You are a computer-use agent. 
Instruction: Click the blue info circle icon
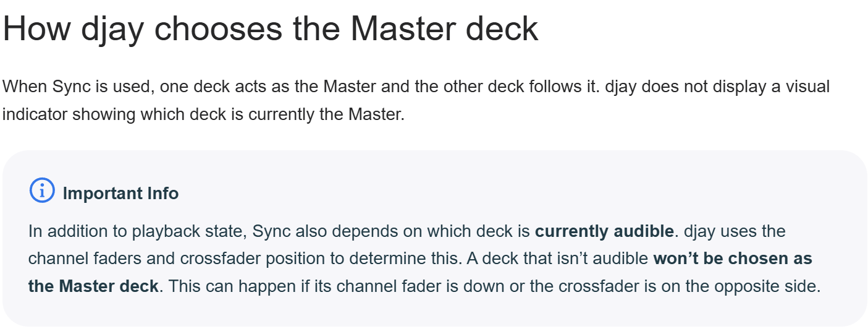(42, 191)
